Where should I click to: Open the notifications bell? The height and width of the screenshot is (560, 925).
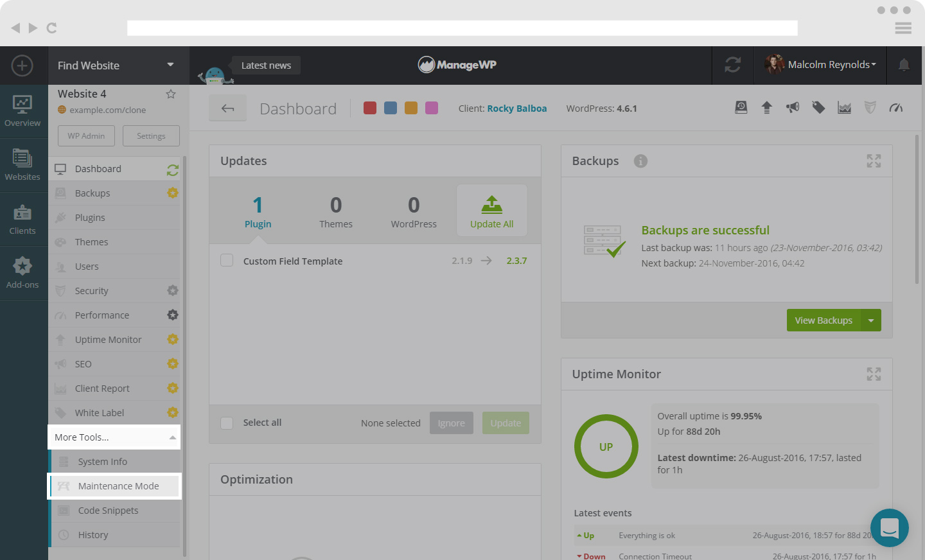pos(904,65)
